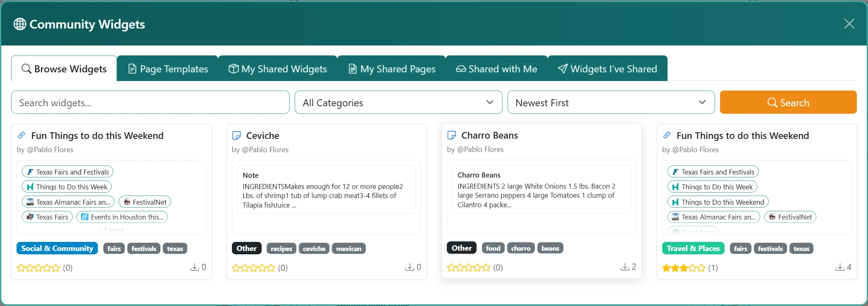Open the Charro Beans widget title
The height and width of the screenshot is (306, 868).
490,135
